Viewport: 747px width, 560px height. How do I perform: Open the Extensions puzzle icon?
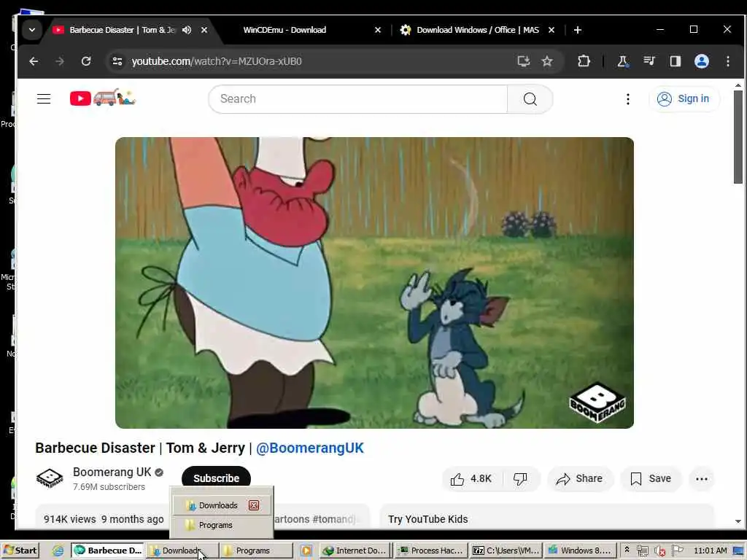pyautogui.click(x=584, y=61)
